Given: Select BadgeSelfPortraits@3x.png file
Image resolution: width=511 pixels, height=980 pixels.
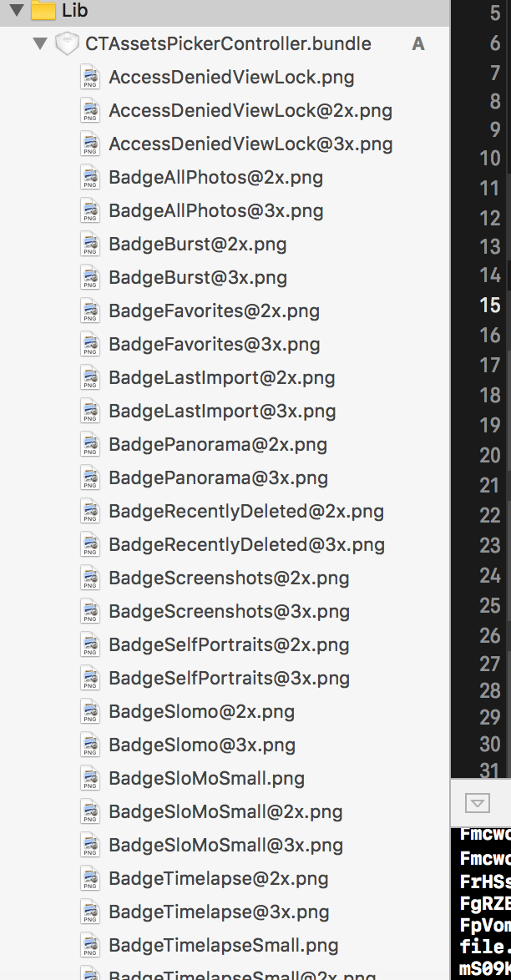Looking at the screenshot, I should pos(229,679).
